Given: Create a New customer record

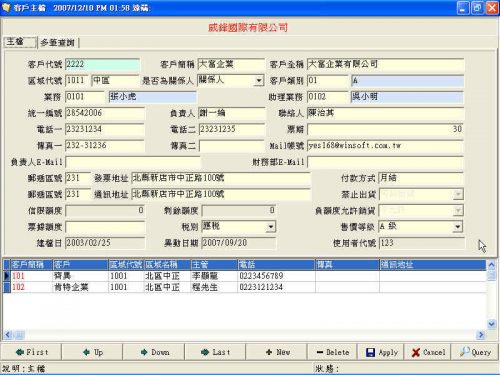Looking at the screenshot, I should [276, 352].
